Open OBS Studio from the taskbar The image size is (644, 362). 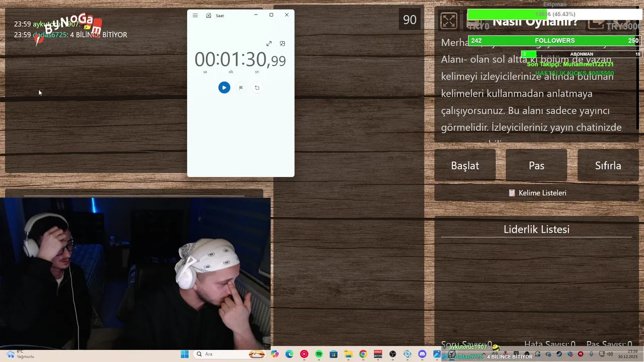tap(392, 354)
